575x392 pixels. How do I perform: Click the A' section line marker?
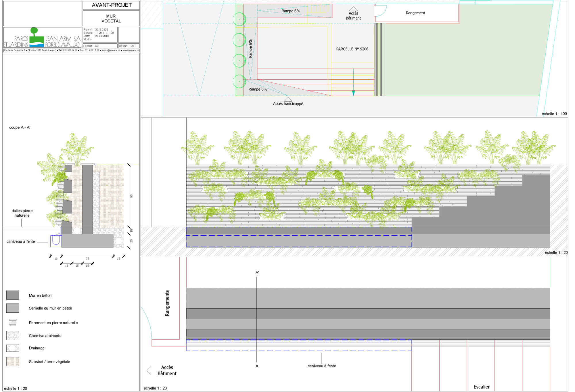257,272
